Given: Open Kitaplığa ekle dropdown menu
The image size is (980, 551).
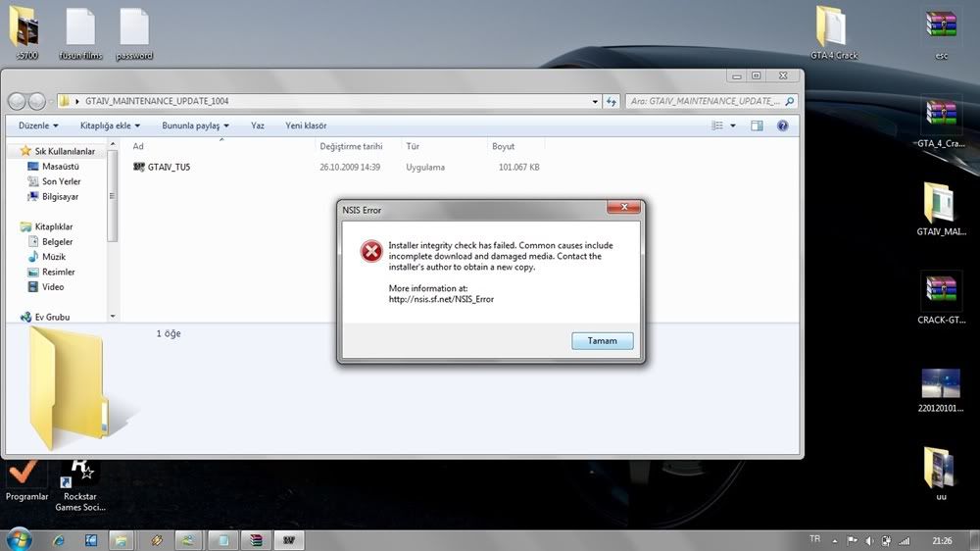Looking at the screenshot, I should [110, 125].
